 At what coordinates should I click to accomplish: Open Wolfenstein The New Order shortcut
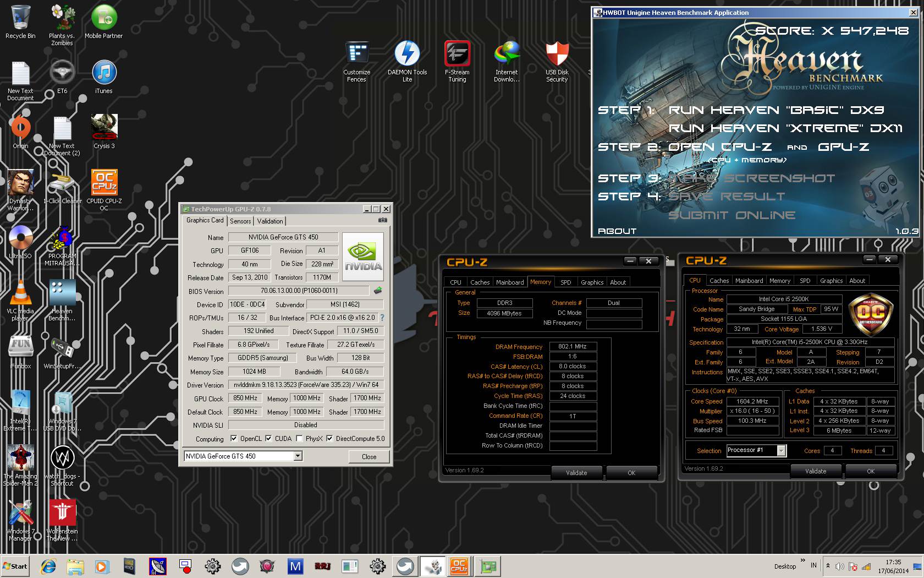(x=62, y=520)
